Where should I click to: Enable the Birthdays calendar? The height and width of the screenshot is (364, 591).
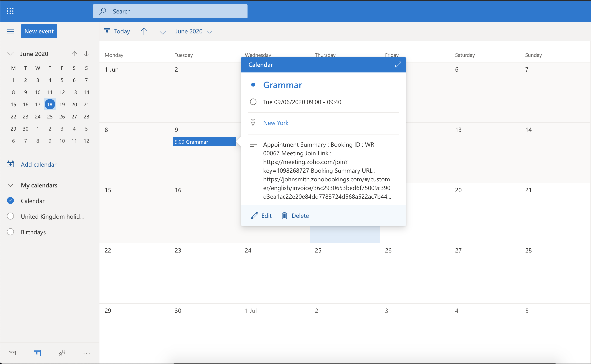(10, 232)
